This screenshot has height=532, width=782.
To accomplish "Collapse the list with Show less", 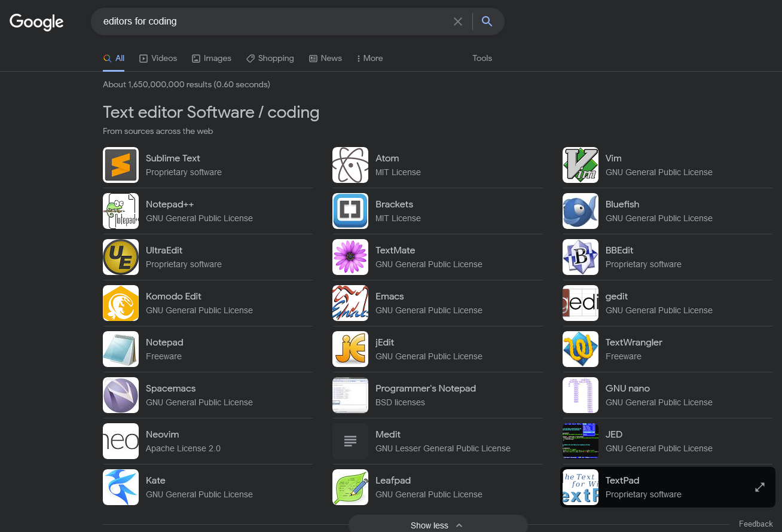I will [438, 525].
